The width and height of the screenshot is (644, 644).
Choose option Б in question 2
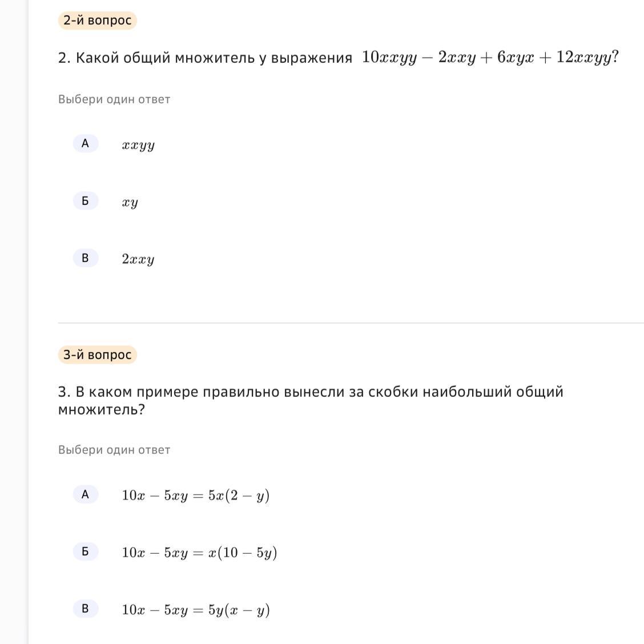point(85,201)
